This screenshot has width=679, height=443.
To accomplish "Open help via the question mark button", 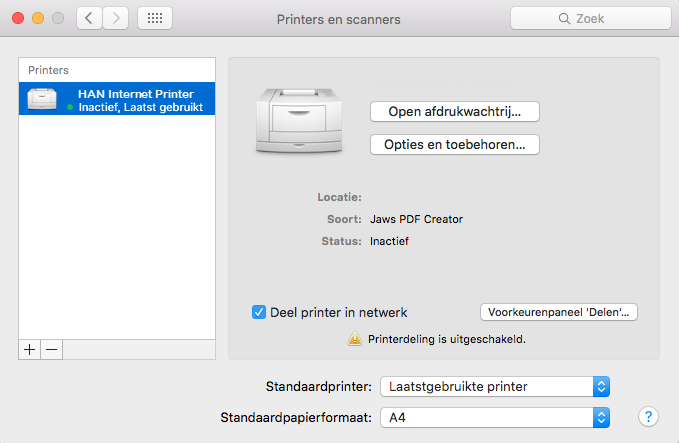I will [x=647, y=416].
